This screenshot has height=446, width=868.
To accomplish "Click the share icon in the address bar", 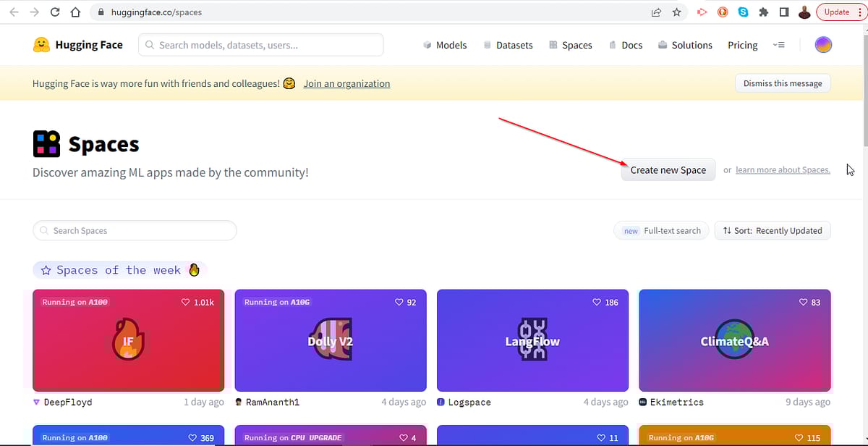I will point(656,12).
